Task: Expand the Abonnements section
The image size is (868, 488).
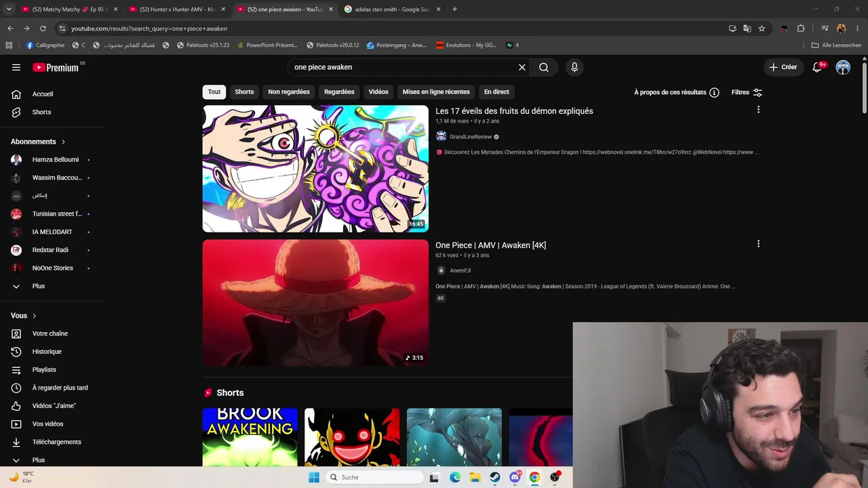Action: [38, 142]
